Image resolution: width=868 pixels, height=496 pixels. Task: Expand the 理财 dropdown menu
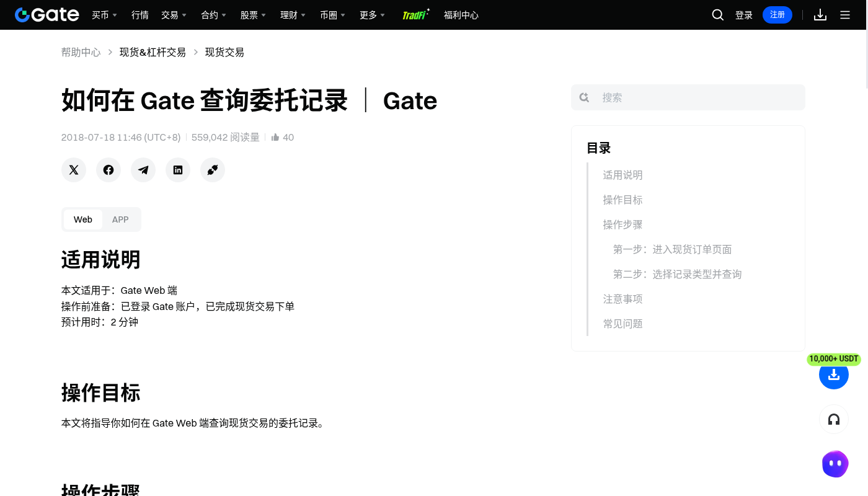click(293, 15)
